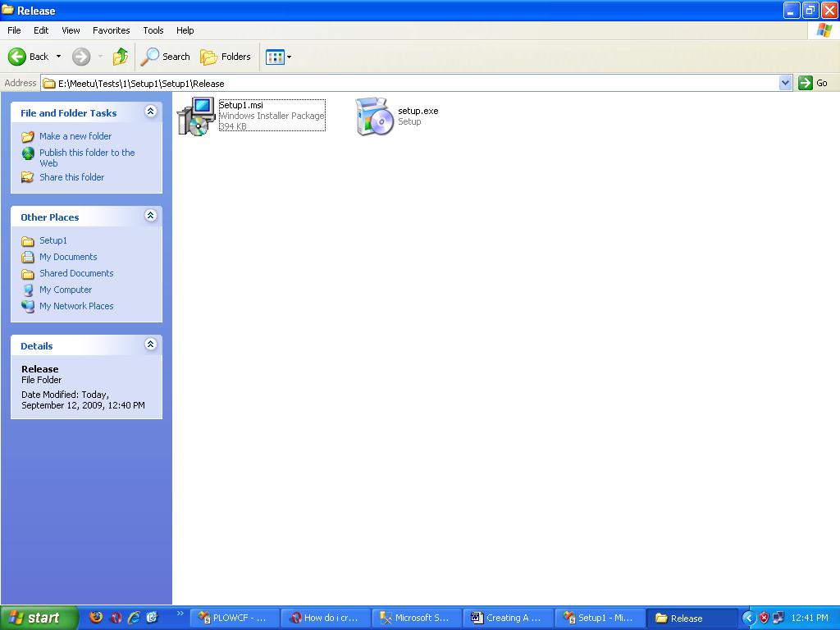Open the Help menu
The width and height of the screenshot is (840, 630).
[185, 30]
